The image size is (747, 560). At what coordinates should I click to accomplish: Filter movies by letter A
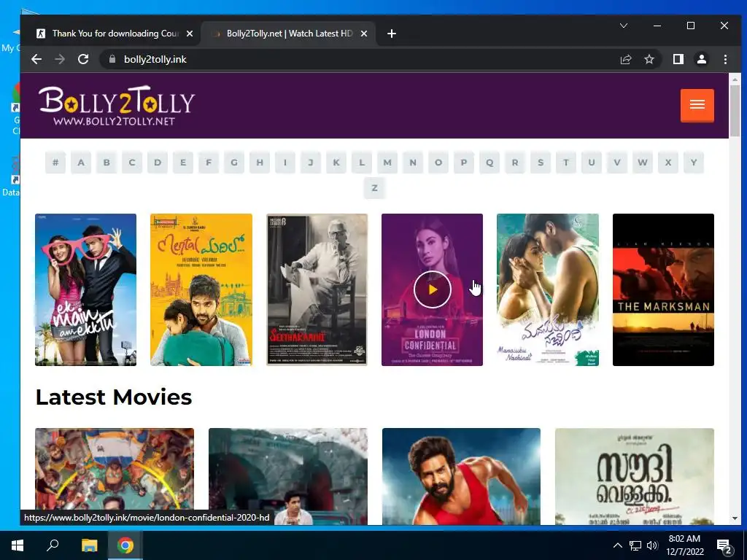tap(81, 163)
